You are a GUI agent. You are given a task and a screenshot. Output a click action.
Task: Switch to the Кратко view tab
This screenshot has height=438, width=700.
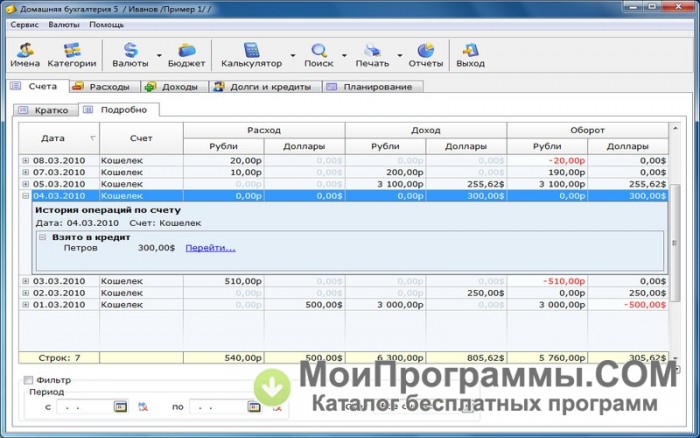[x=44, y=110]
